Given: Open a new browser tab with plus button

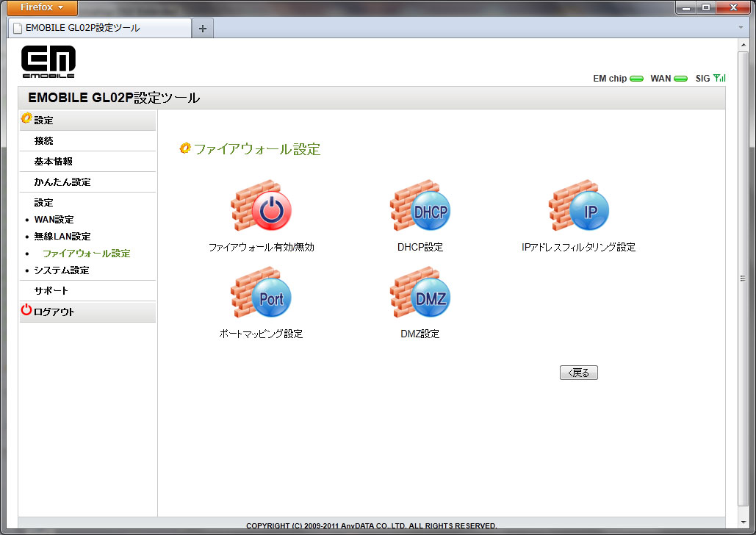Looking at the screenshot, I should [203, 29].
